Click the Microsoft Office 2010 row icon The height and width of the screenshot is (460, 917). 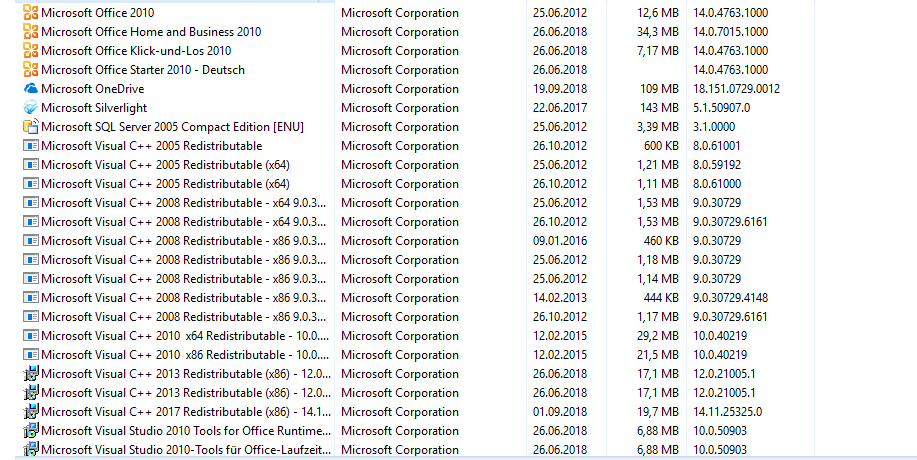pyautogui.click(x=30, y=12)
